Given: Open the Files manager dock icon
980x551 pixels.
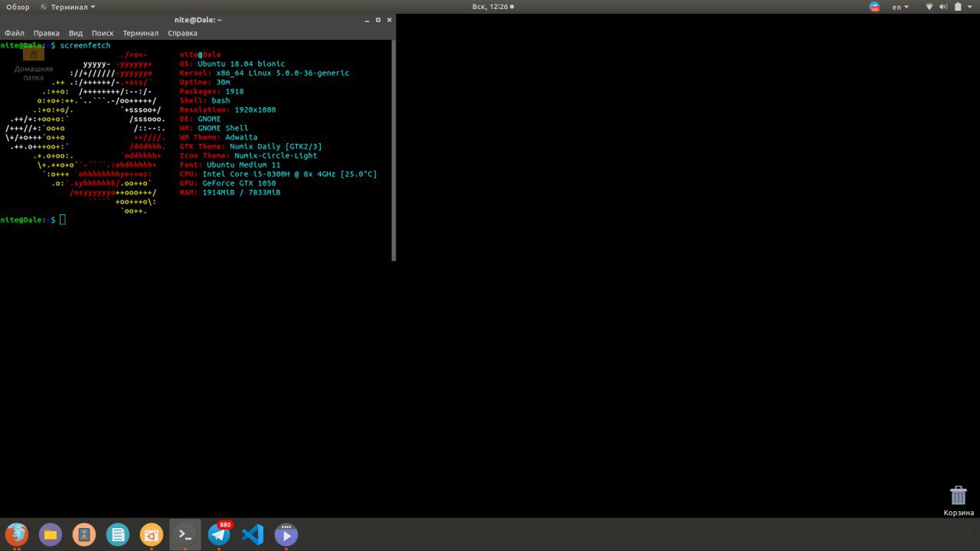Looking at the screenshot, I should coord(51,534).
